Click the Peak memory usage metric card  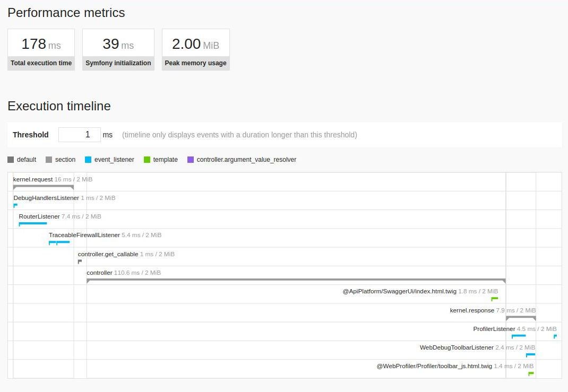point(195,49)
